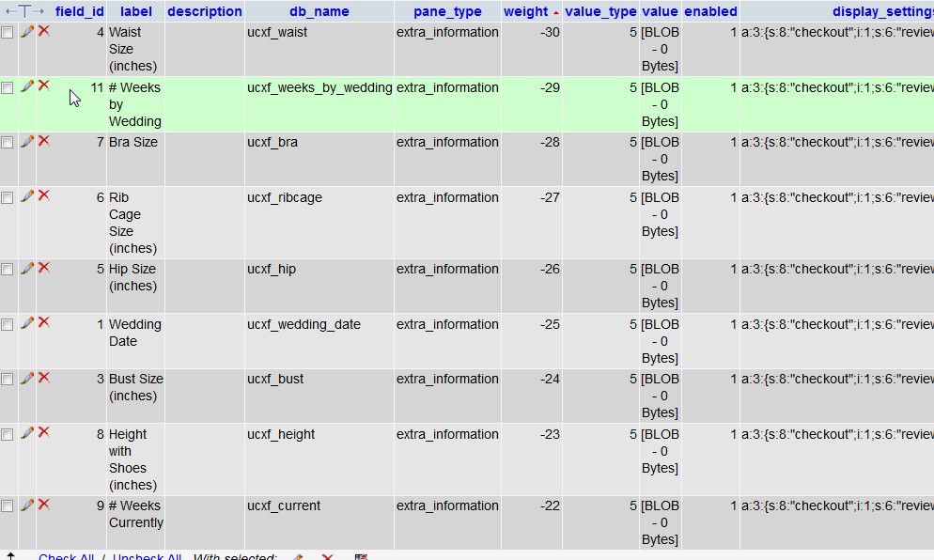Open the BLOB value in the Waist Size row
The height and width of the screenshot is (560, 934).
[660, 49]
